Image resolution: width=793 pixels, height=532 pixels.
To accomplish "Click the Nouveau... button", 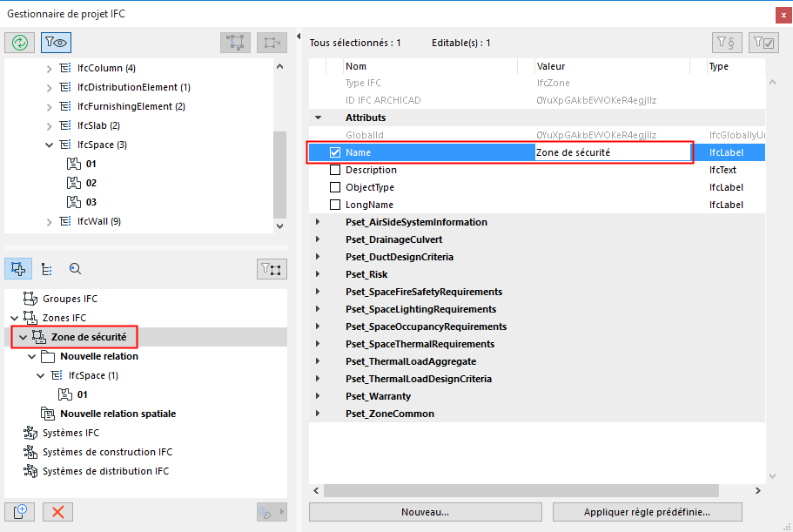I will [x=424, y=512].
